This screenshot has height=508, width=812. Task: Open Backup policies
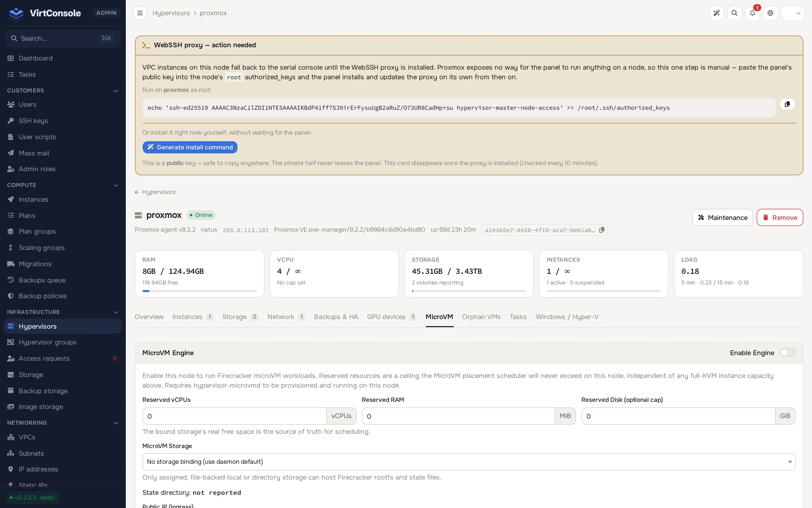click(63, 296)
